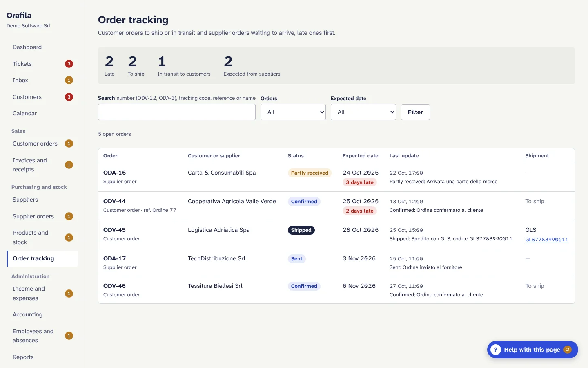Click Cooperativa Agricola Valle Verde
Image resolution: width=588 pixels, height=368 pixels.
click(x=232, y=201)
